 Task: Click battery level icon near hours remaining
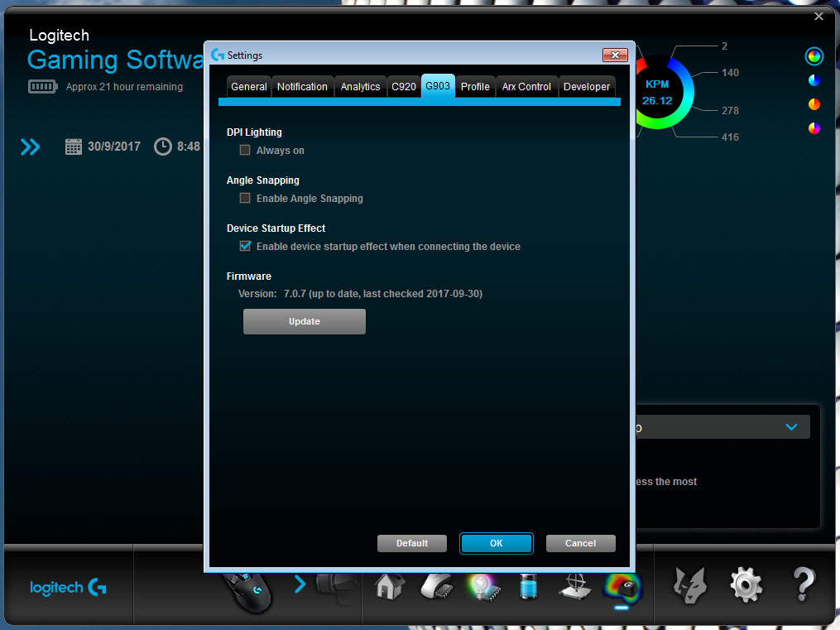[x=43, y=86]
